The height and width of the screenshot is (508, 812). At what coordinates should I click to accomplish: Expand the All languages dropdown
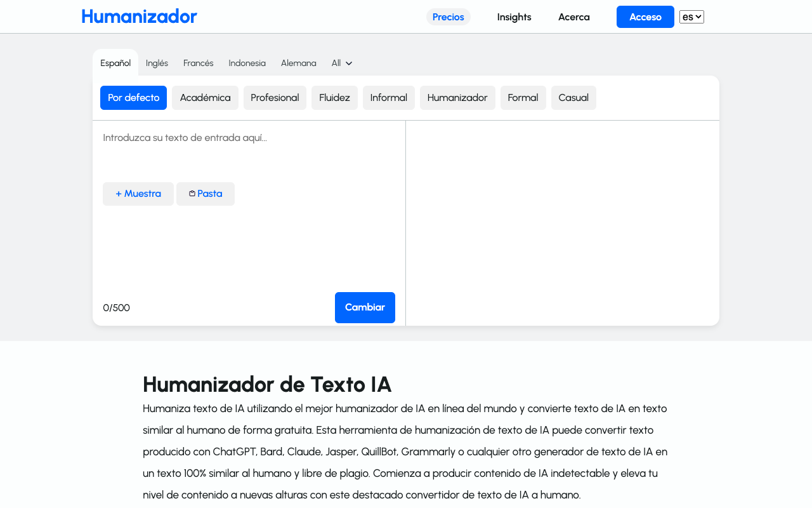pyautogui.click(x=342, y=63)
